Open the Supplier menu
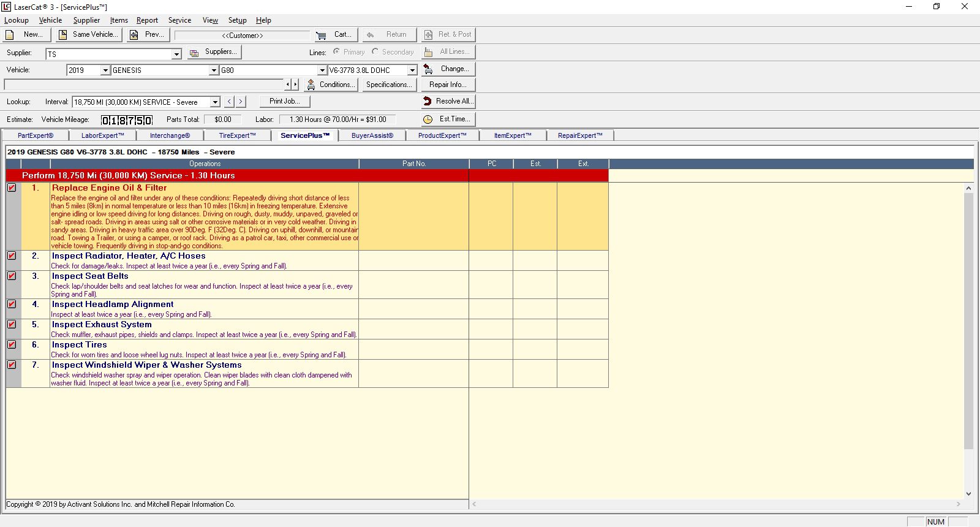 [x=86, y=20]
